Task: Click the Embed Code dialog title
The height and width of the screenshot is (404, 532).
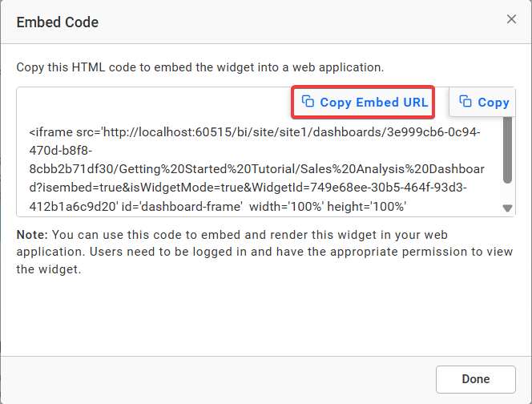Action: (58, 22)
